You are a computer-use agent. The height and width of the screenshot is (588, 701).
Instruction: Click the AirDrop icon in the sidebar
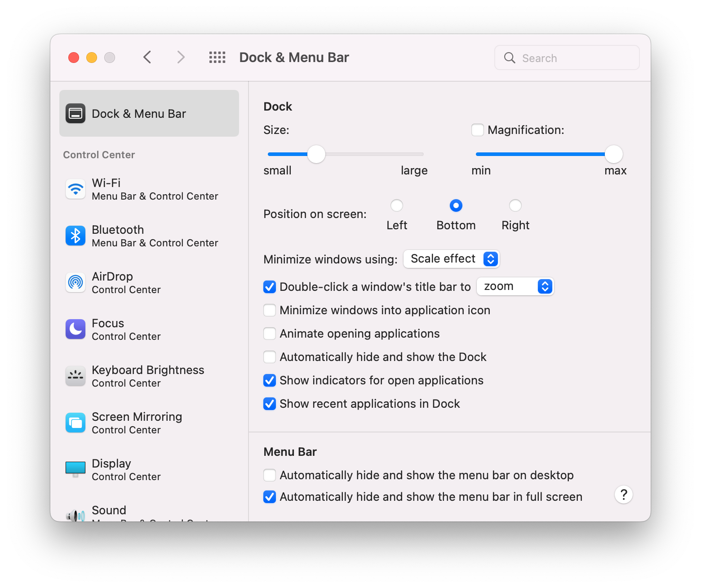click(x=75, y=282)
